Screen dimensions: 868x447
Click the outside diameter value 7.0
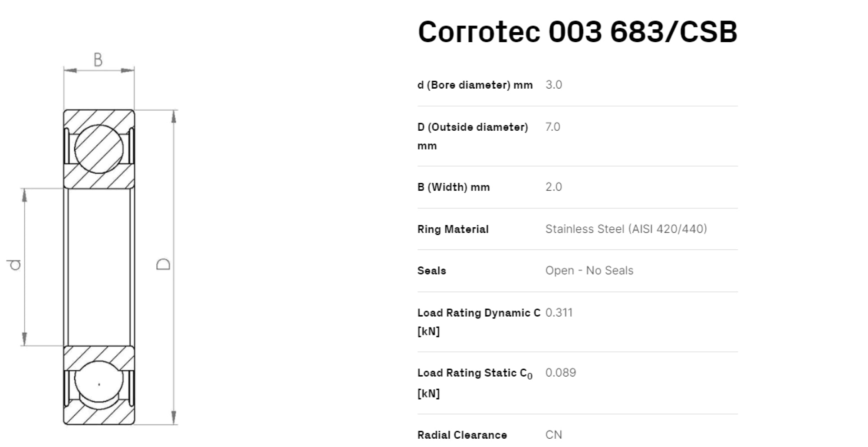pos(552,127)
